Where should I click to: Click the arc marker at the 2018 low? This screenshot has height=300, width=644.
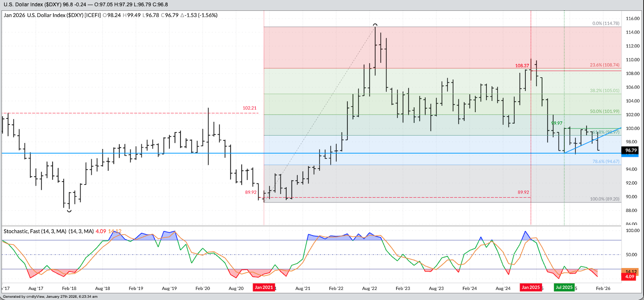[x=69, y=211]
